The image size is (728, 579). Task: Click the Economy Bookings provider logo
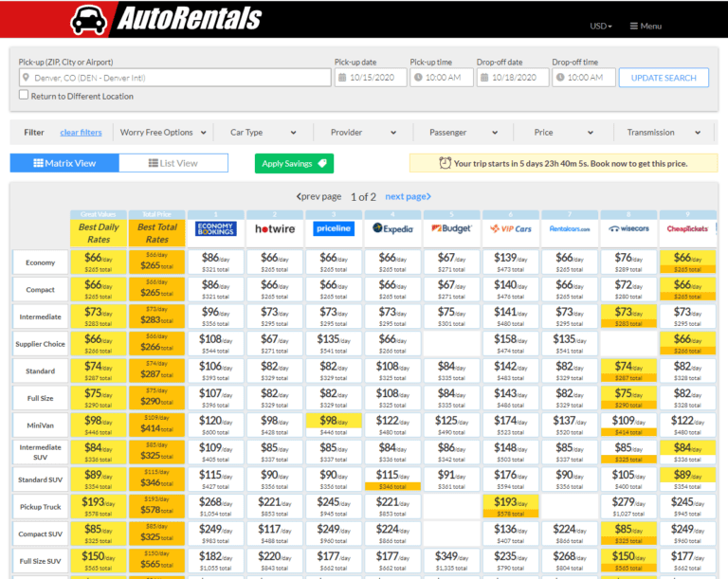point(216,228)
